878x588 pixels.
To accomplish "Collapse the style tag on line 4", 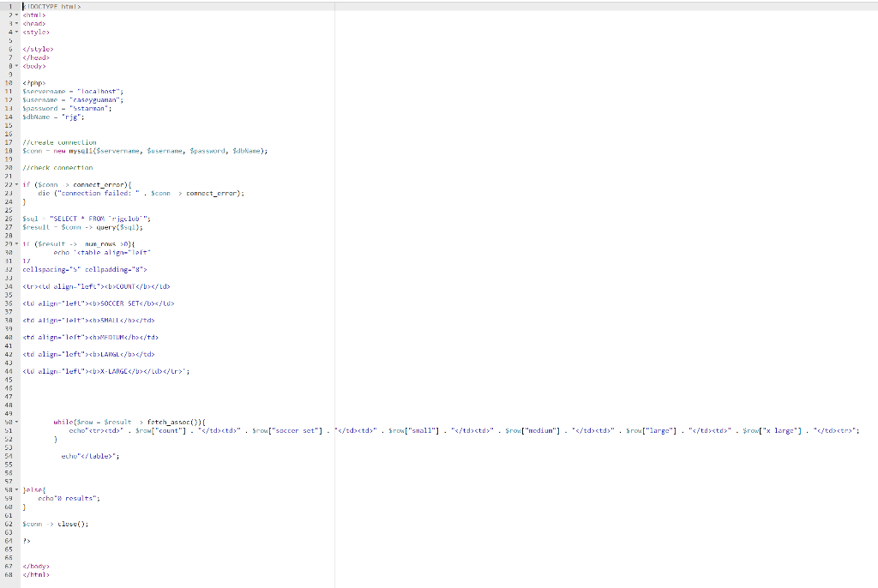I will pyautogui.click(x=16, y=32).
